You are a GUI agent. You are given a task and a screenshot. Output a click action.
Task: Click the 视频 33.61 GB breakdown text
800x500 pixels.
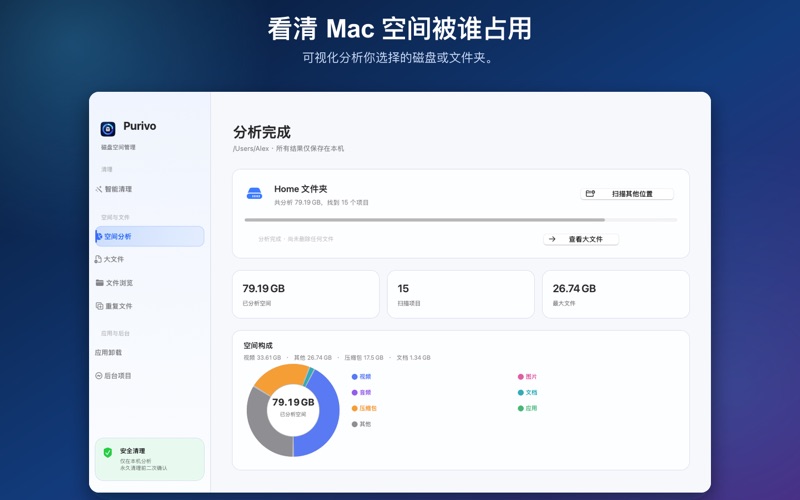click(x=262, y=358)
